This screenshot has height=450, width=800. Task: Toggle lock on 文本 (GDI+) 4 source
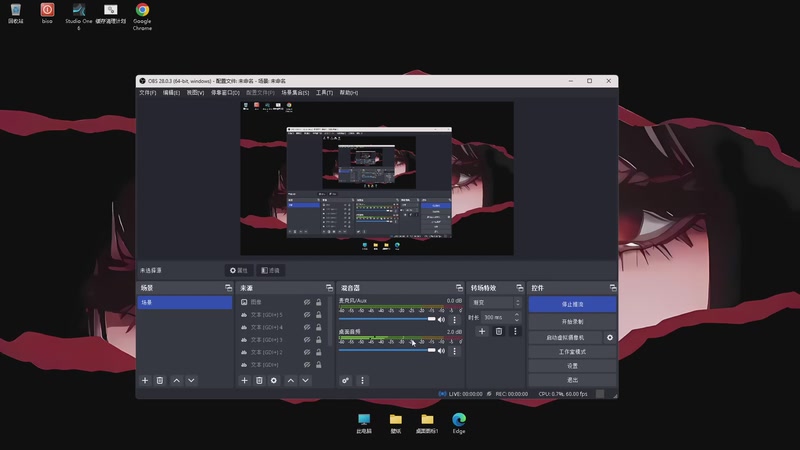pos(318,327)
